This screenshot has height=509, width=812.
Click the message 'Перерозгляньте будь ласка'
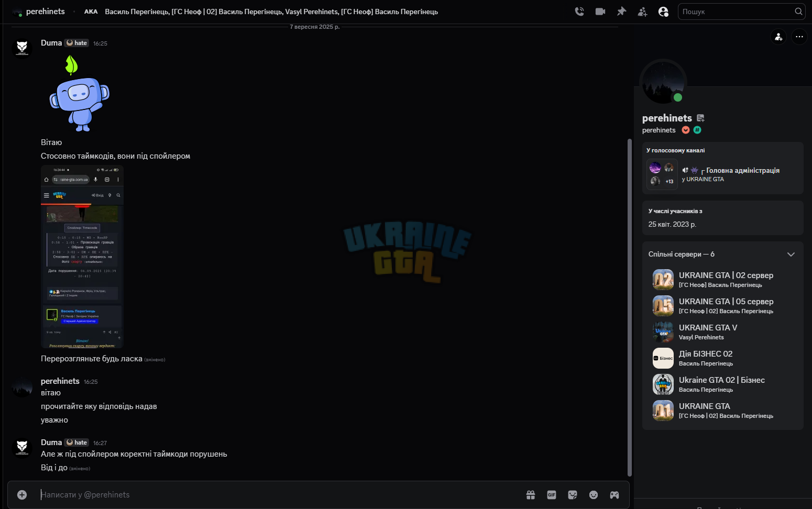(92, 359)
